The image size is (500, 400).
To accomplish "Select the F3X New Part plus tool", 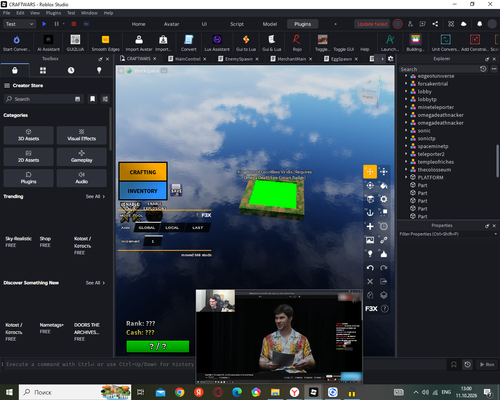I will pyautogui.click(x=370, y=226).
